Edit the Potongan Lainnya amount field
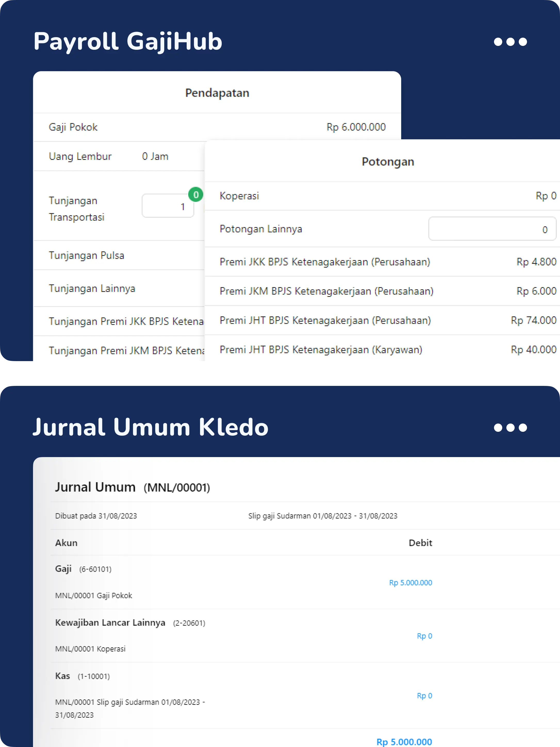The height and width of the screenshot is (747, 560). coord(492,229)
